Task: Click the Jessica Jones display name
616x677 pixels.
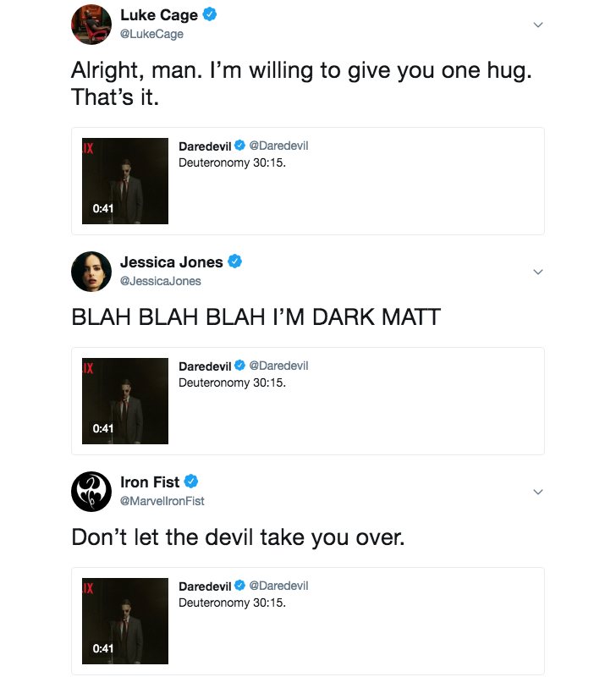Action: tap(171, 261)
